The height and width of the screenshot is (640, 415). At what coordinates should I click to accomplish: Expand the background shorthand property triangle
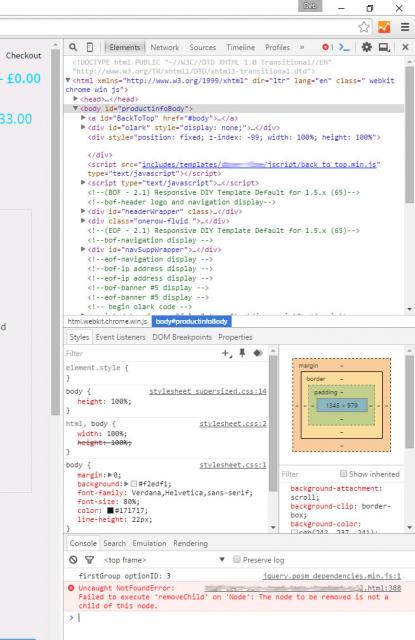coord(126,484)
